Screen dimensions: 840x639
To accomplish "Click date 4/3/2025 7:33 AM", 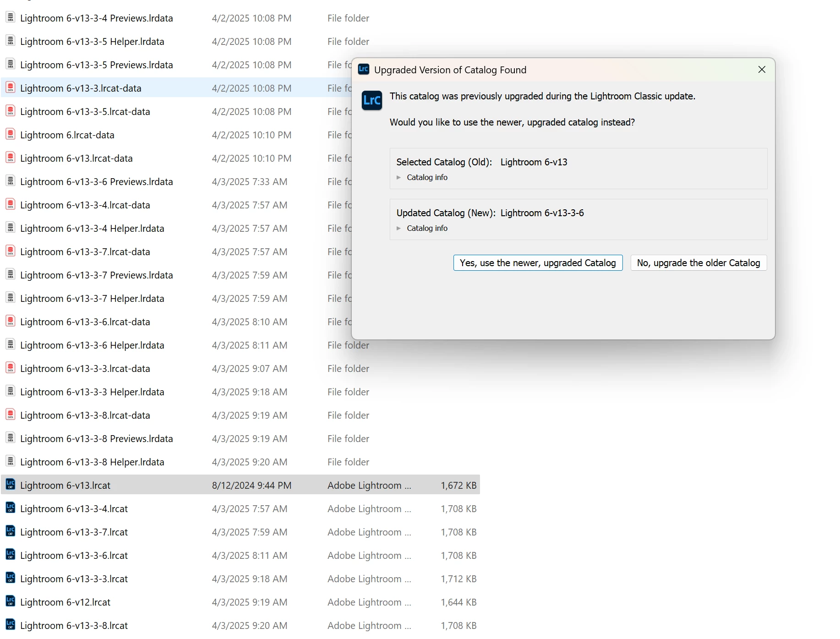I will click(x=250, y=182).
